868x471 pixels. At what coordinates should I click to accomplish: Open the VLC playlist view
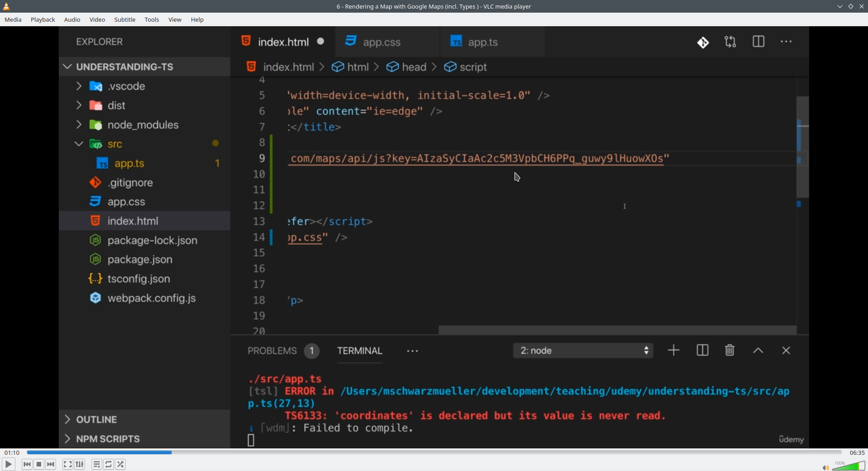tap(96, 464)
